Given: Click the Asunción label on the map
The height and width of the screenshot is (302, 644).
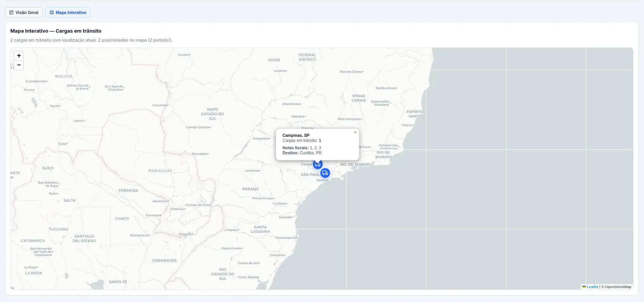Looking at the screenshot, I should tap(160, 201).
